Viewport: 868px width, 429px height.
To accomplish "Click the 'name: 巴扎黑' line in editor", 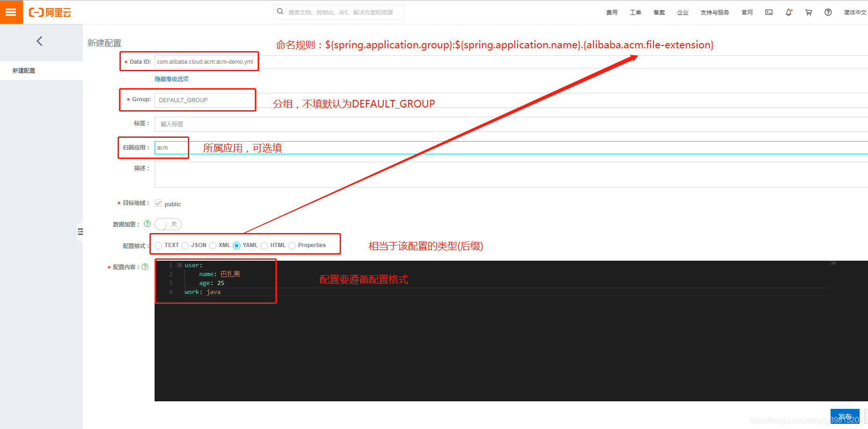I will (219, 274).
